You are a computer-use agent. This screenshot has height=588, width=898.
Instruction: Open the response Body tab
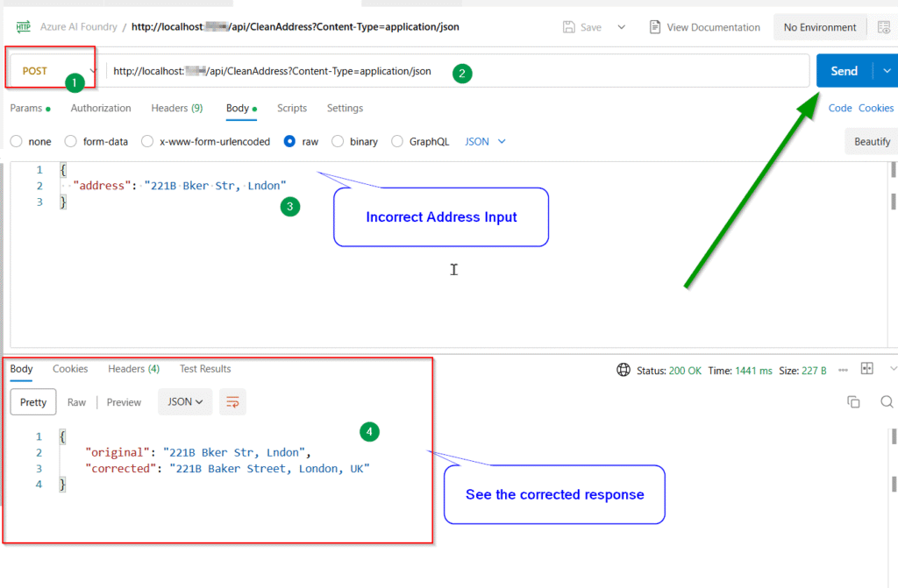point(21,369)
